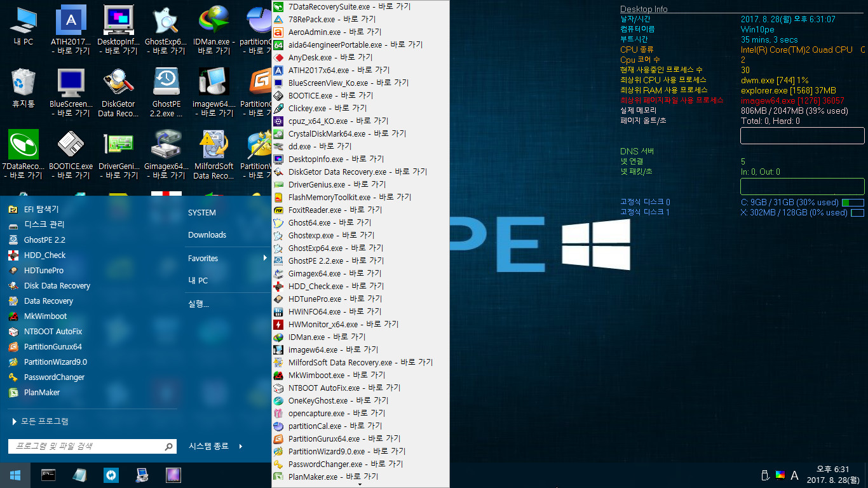The width and height of the screenshot is (868, 488).
Task: Select aida64engineerPortable.exe shortcut in list
Action: coord(360,44)
